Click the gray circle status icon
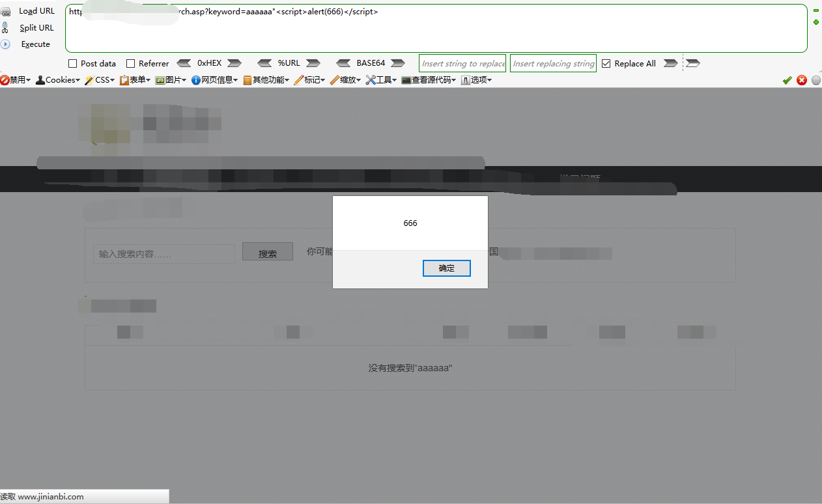822x504 pixels. pyautogui.click(x=816, y=80)
